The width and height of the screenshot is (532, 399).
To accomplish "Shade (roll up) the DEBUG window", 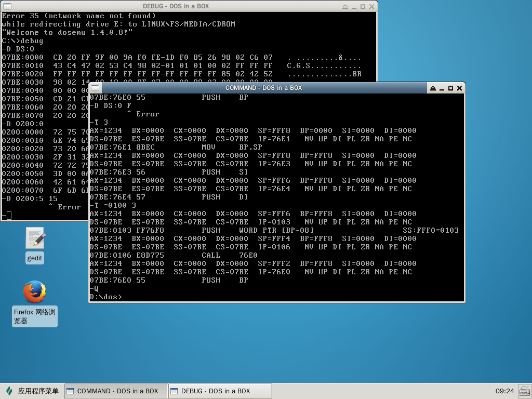I will [345, 7].
